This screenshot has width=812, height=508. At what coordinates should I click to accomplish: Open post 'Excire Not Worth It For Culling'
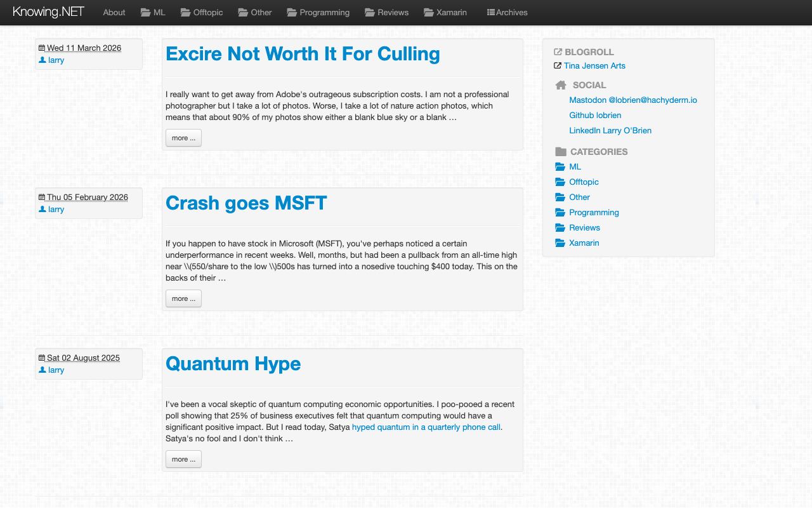tap(303, 54)
